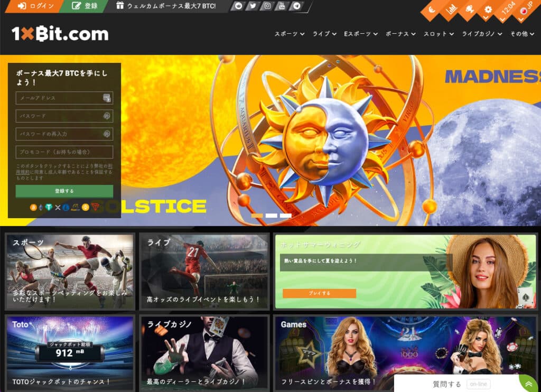Click the autofill icon in email field

[107, 98]
